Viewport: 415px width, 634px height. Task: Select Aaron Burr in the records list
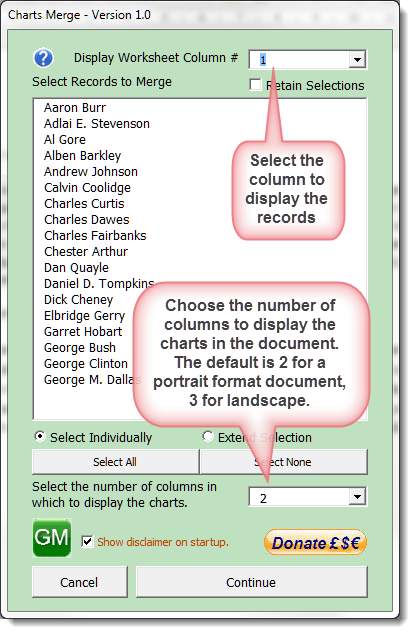click(75, 108)
